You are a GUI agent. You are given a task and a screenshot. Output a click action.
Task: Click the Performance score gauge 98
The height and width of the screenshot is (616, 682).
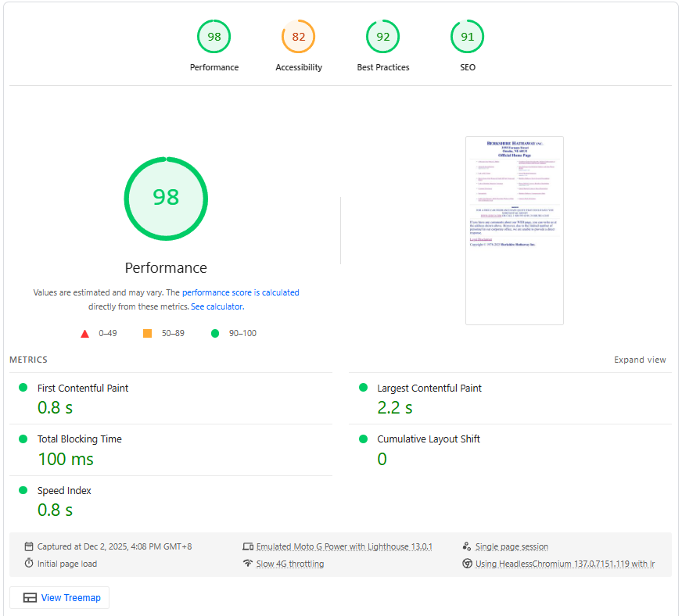tap(214, 37)
